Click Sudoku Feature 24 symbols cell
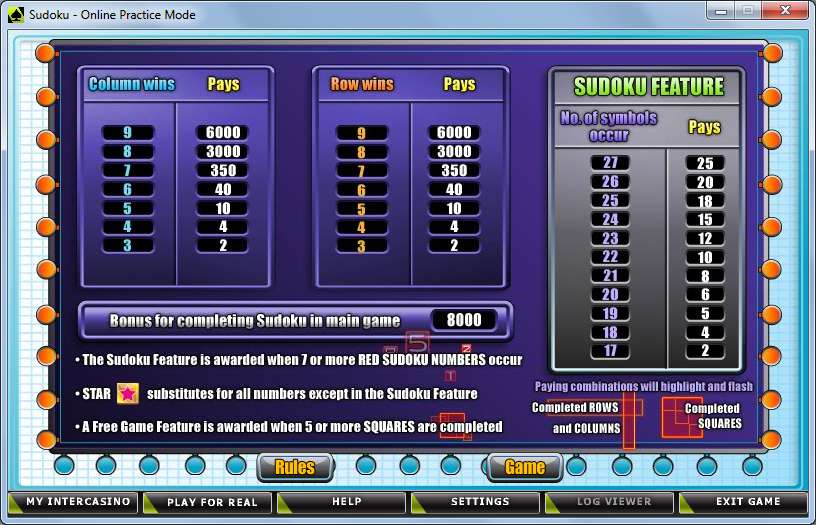This screenshot has width=816, height=525. 610,220
